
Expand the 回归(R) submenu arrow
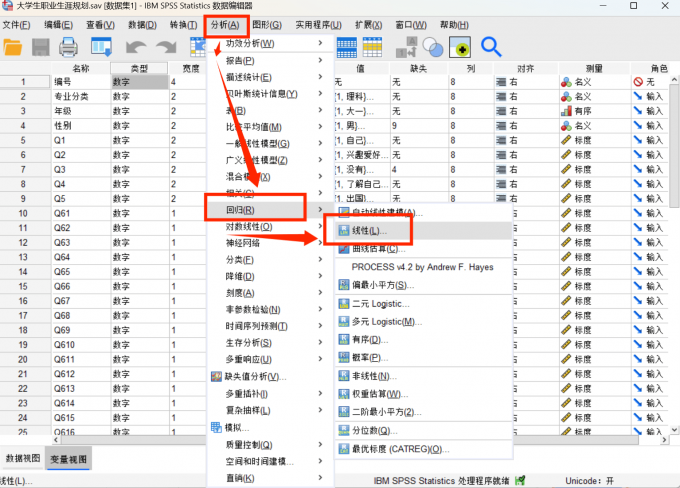320,210
